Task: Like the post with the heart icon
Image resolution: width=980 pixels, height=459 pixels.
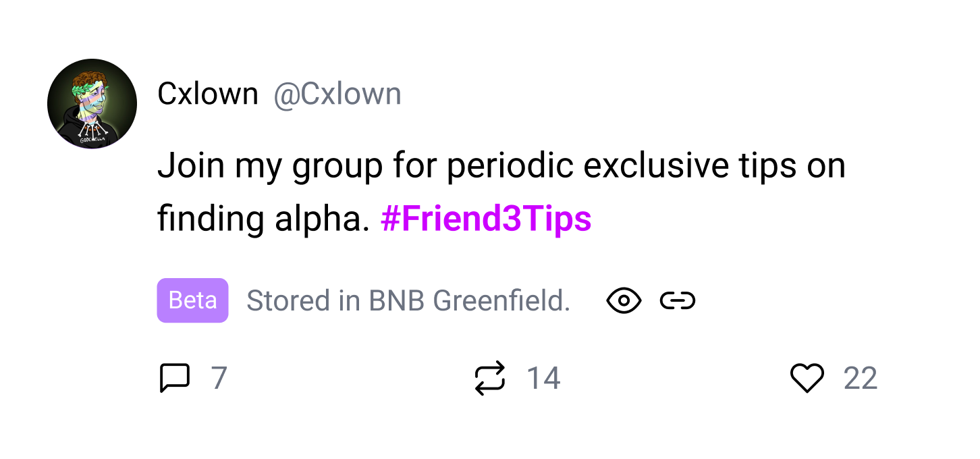Action: click(807, 378)
